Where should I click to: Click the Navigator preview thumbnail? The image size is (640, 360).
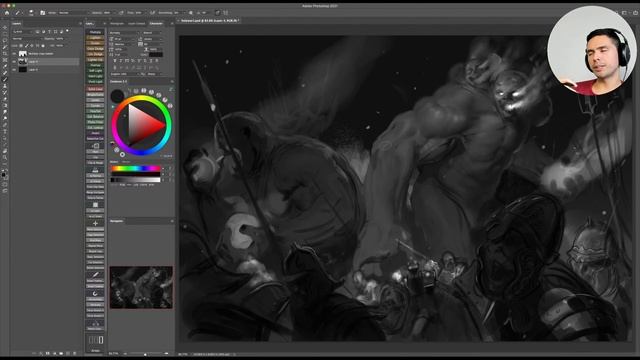pyautogui.click(x=141, y=287)
